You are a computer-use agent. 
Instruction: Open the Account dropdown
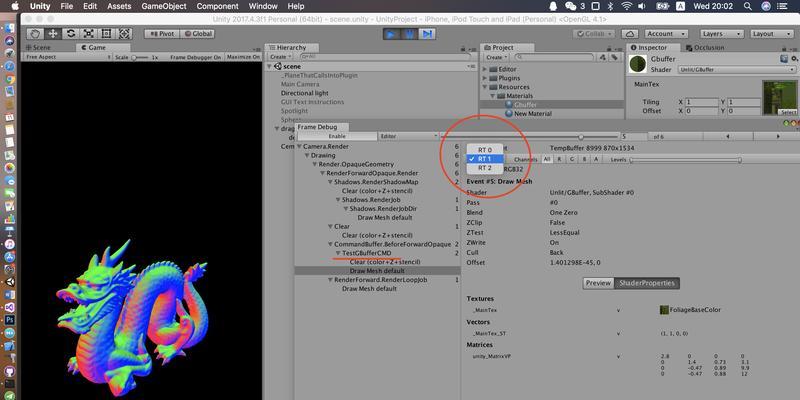pos(664,34)
